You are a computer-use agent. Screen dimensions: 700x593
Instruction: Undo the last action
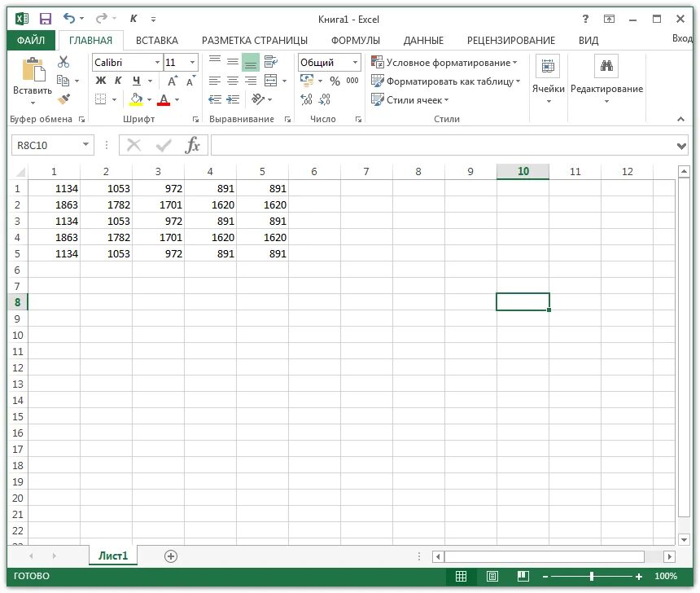[68, 18]
